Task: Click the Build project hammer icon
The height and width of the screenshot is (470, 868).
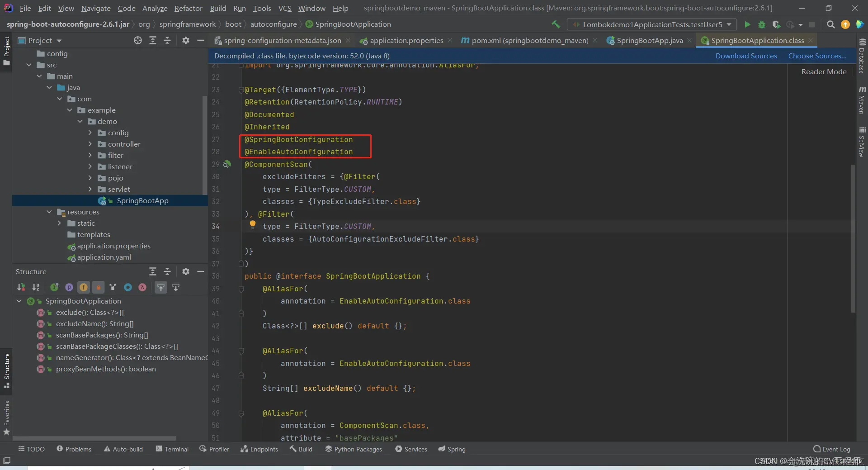Action: click(x=556, y=24)
